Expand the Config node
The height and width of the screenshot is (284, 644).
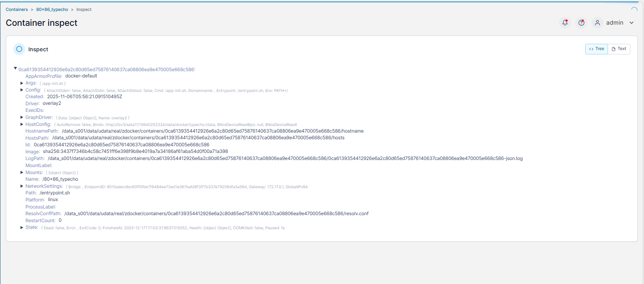22,90
